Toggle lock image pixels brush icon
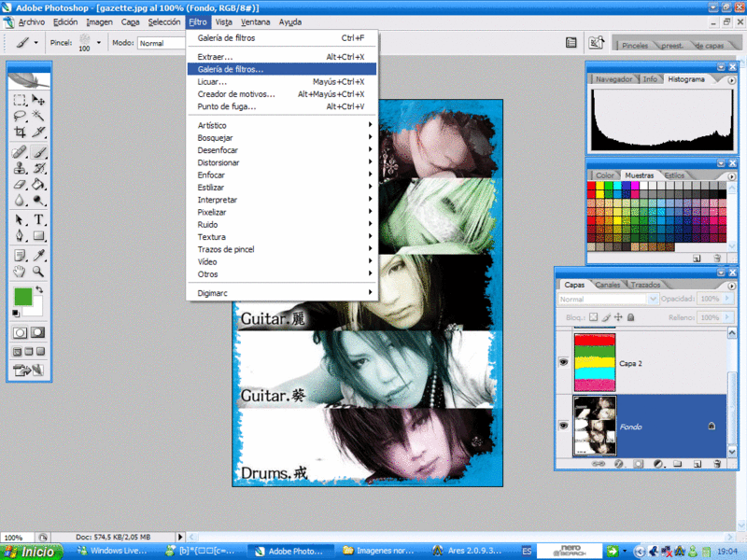The width and height of the screenshot is (747, 560). pyautogui.click(x=606, y=317)
